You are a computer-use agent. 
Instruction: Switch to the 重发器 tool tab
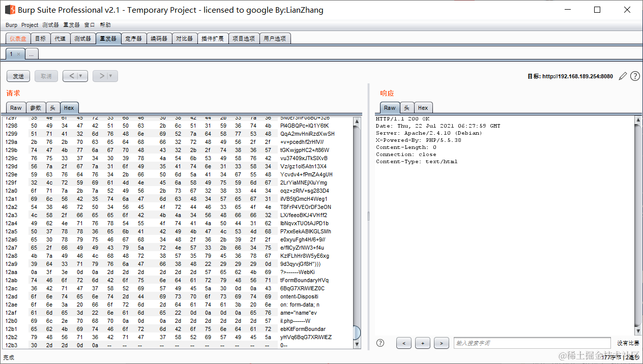108,39
